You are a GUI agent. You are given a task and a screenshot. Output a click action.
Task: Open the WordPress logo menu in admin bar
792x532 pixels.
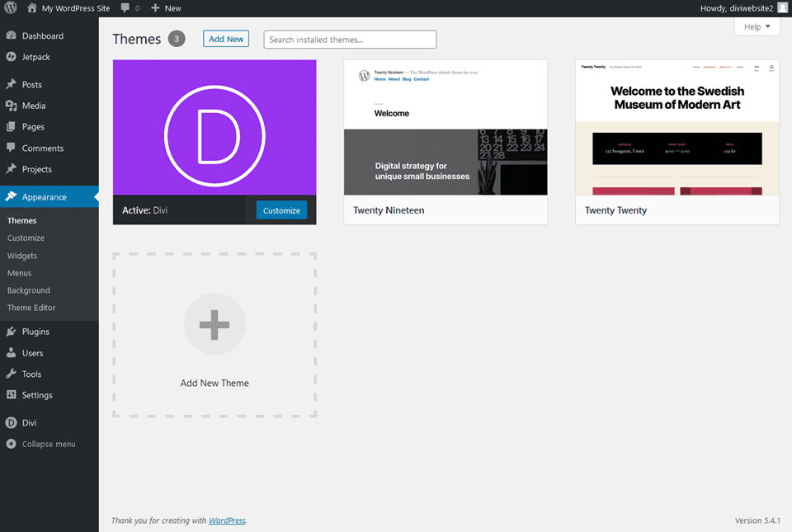coord(9,7)
